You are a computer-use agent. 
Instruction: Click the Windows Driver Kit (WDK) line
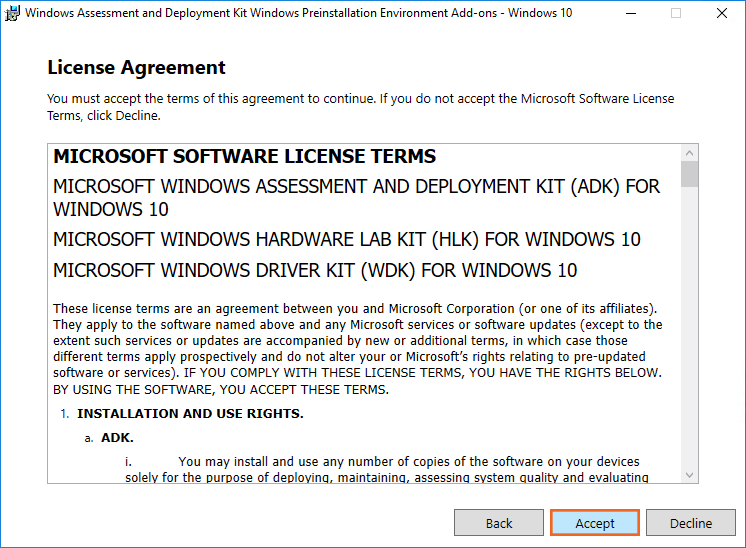(x=314, y=271)
